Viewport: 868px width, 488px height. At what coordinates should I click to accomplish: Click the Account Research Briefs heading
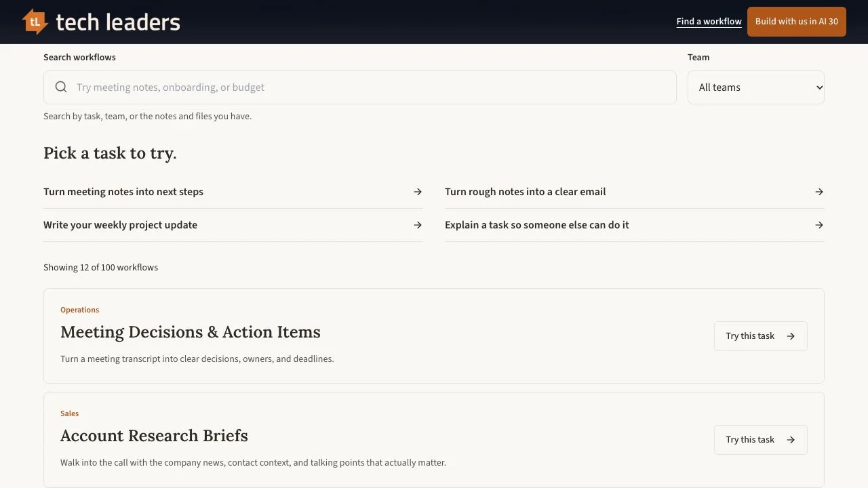154,436
